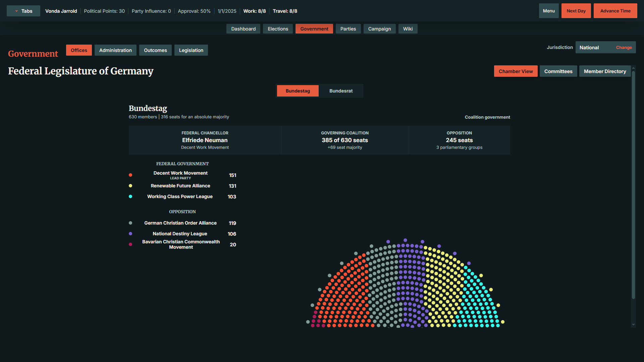Screen dimensions: 644x362
Task: Switch to the Bundesrat chamber
Action: 341,91
